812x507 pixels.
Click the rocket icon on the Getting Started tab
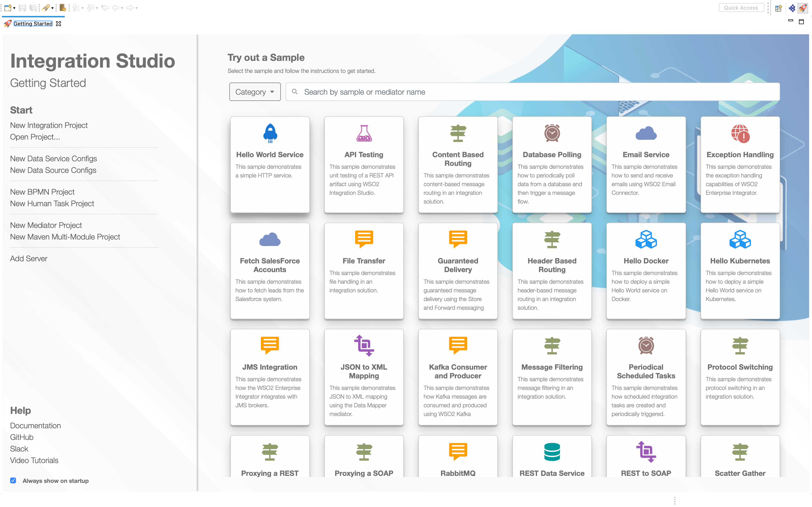pos(7,23)
